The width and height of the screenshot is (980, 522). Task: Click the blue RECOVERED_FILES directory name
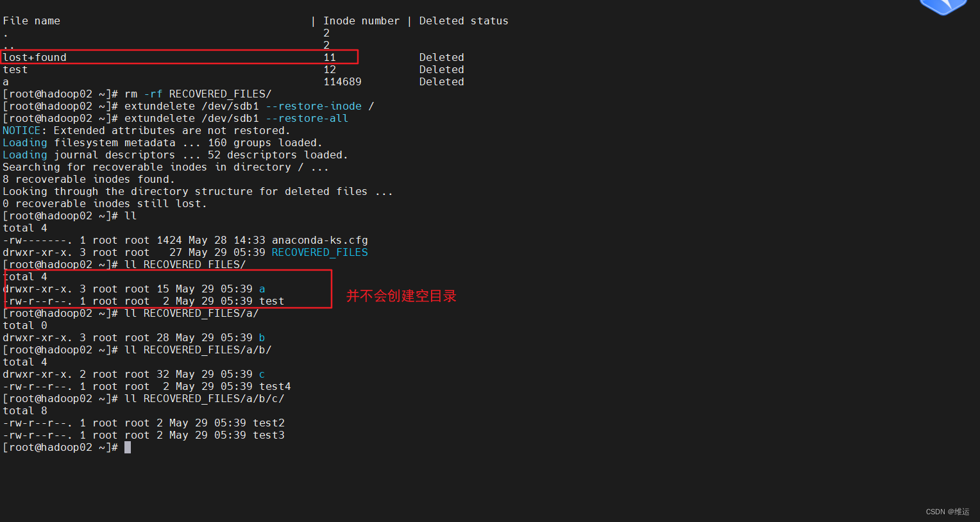319,253
